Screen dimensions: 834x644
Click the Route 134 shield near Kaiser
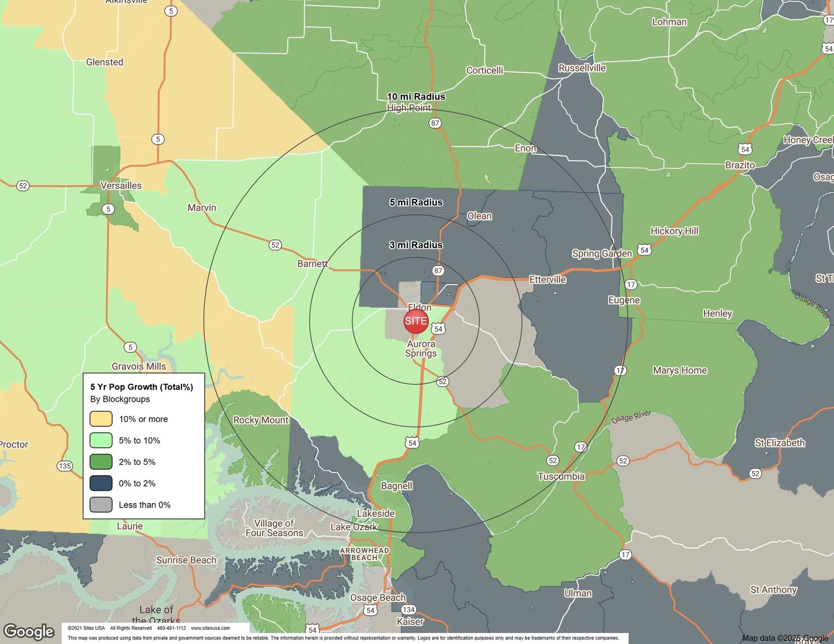pos(408,610)
